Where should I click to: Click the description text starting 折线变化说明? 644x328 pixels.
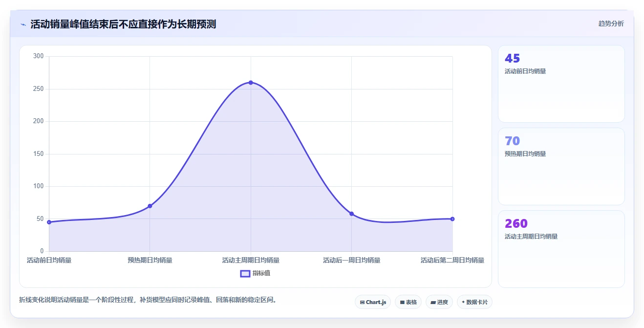click(x=149, y=300)
